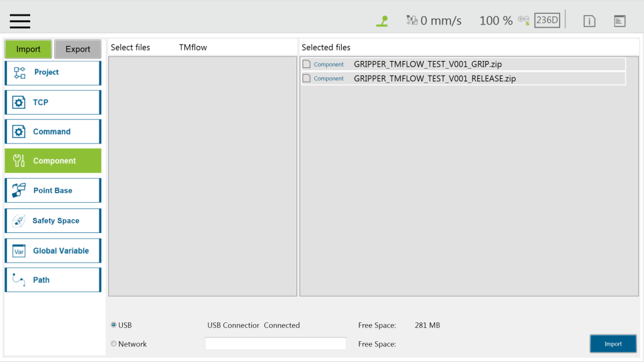
Task: Open the Command category
Action: [x=53, y=132]
